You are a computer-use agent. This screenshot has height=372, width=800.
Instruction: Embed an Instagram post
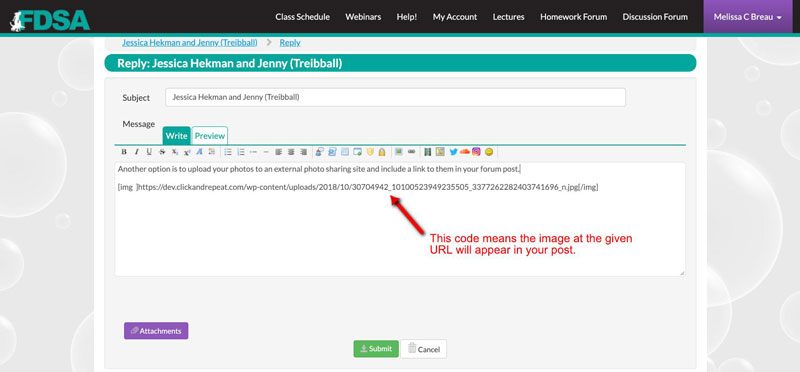476,152
